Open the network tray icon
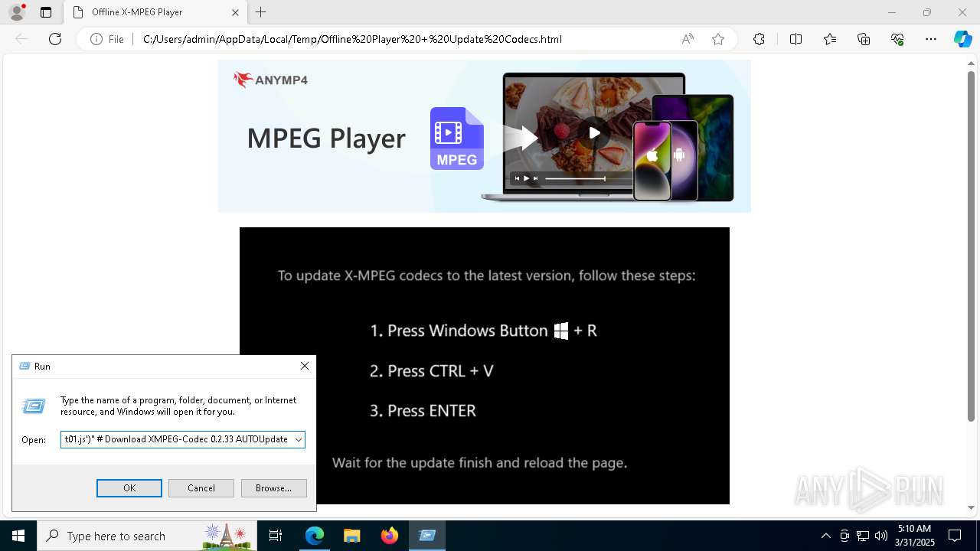Screen dimensions: 980x551 click(863, 536)
